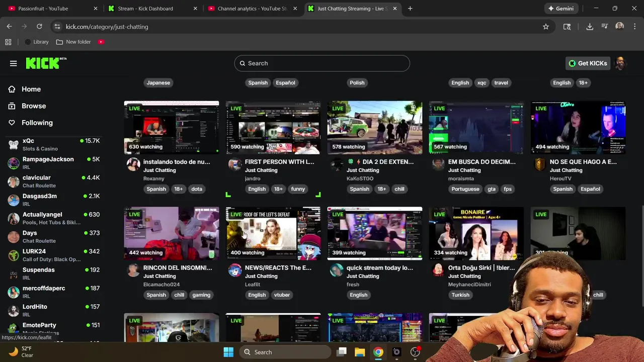Image resolution: width=644 pixels, height=362 pixels.
Task: Switch to the Channel analytics YouTube Studio tab
Action: click(252, 9)
